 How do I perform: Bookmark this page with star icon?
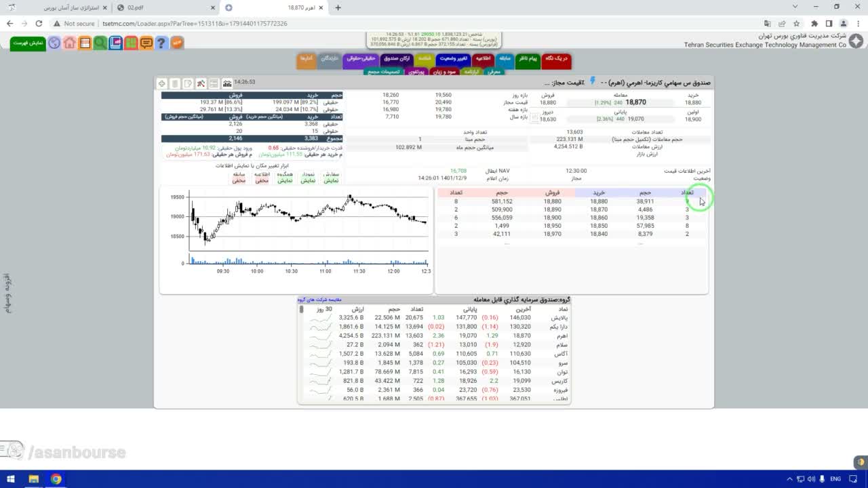pyautogui.click(x=796, y=23)
